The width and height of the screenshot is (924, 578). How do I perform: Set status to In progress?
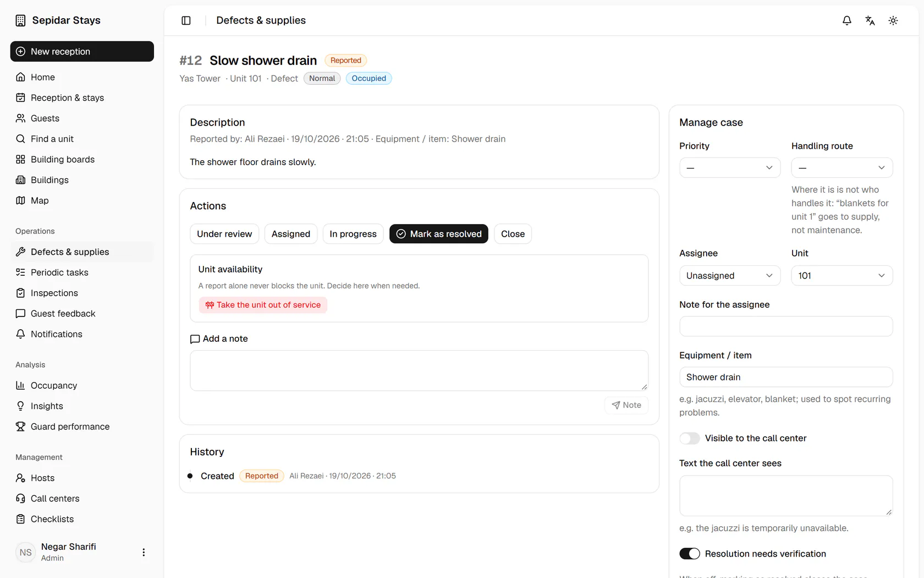tap(353, 234)
